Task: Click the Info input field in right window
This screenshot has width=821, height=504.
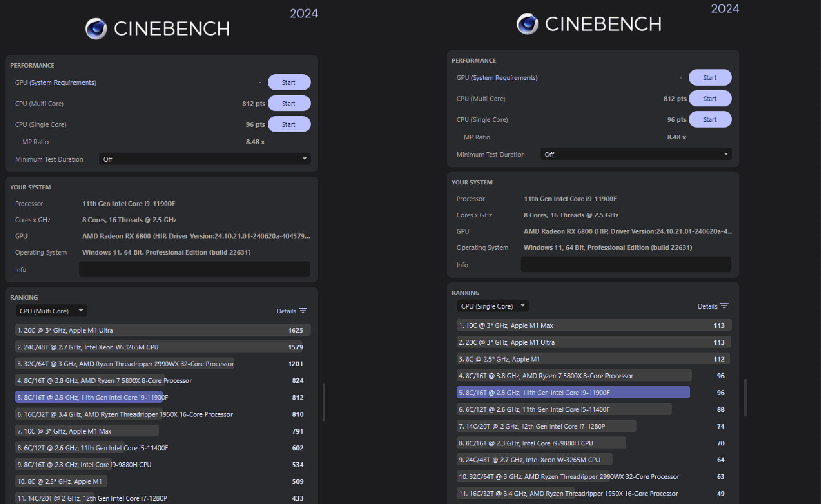Action: point(626,264)
